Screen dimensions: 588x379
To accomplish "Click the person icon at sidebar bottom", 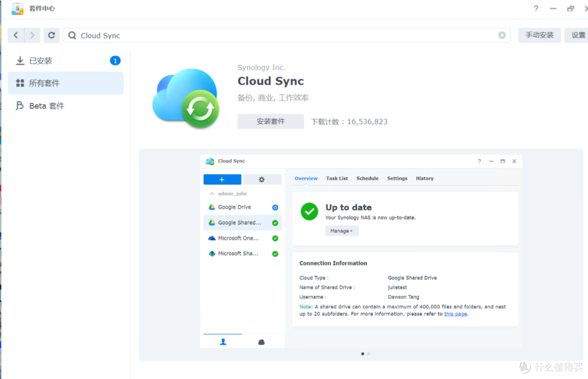I will tap(222, 340).
